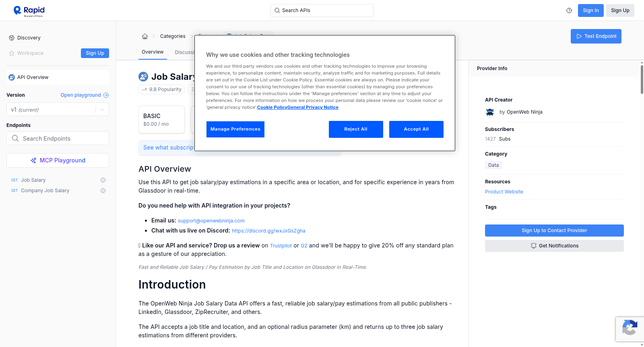The image size is (644, 347).
Task: Open the Discord invite link
Action: tap(268, 231)
